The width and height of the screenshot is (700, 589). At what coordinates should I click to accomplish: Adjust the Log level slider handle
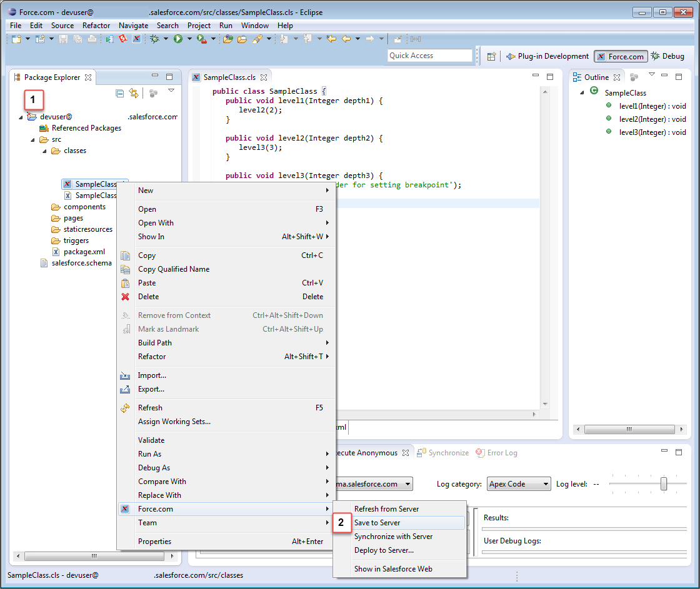coord(664,484)
